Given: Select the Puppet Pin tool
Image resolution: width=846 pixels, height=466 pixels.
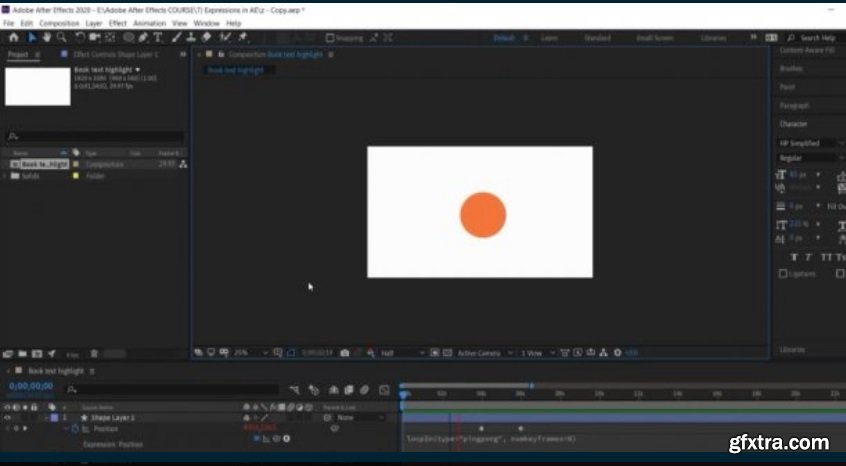Looking at the screenshot, I should point(243,38).
